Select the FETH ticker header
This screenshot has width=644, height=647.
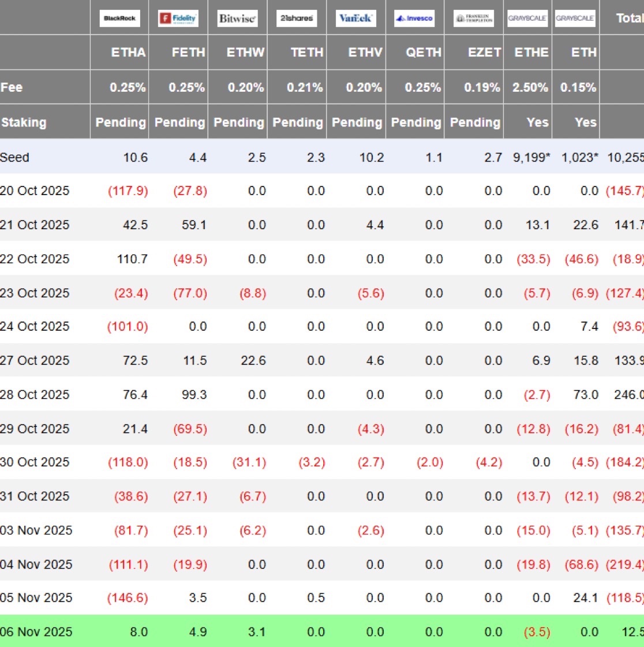tap(189, 53)
